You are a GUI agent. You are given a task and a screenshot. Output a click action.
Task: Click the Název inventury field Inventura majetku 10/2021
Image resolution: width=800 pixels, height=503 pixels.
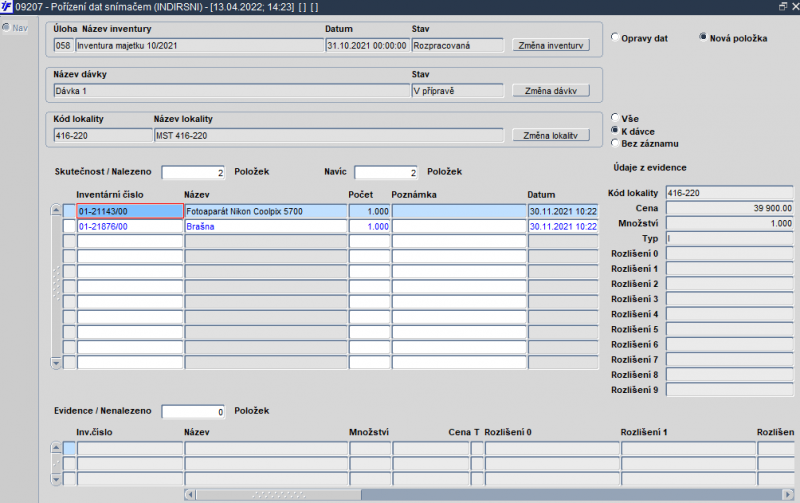(x=199, y=45)
